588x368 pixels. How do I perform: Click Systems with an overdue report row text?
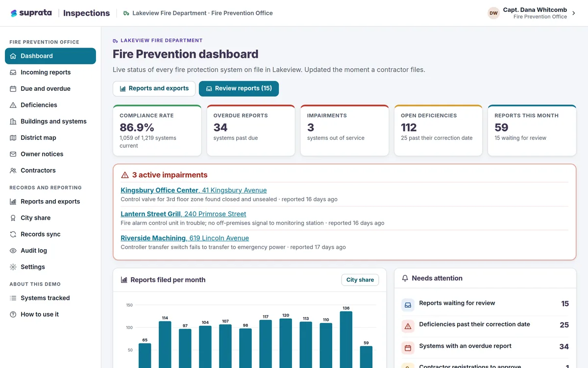coord(465,346)
